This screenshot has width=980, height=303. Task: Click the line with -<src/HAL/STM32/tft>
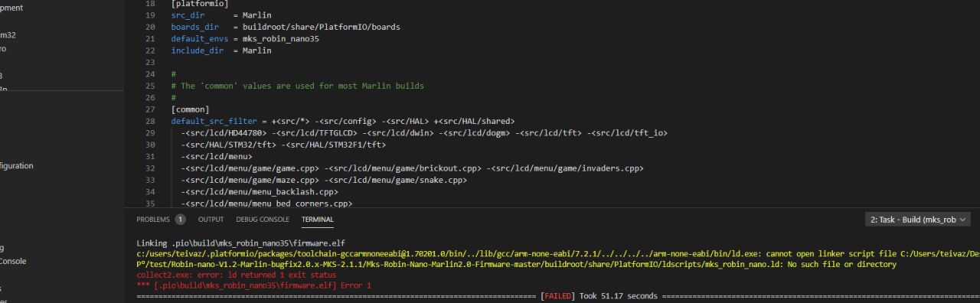283,145
